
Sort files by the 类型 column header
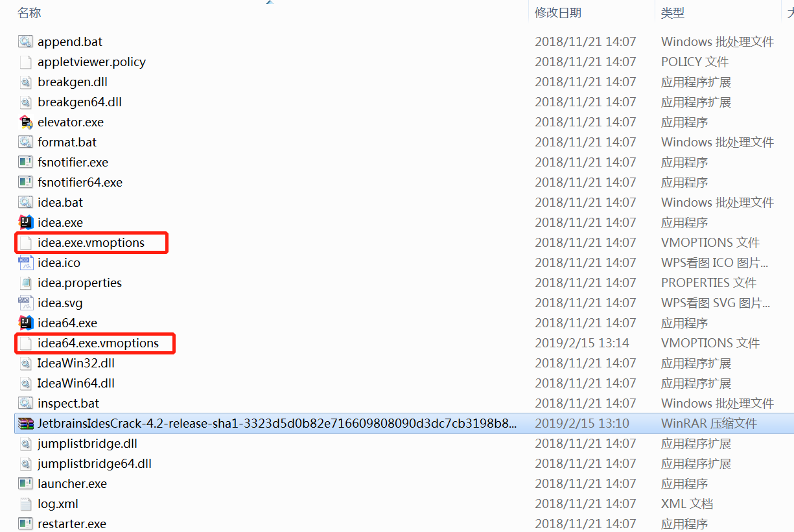click(673, 12)
